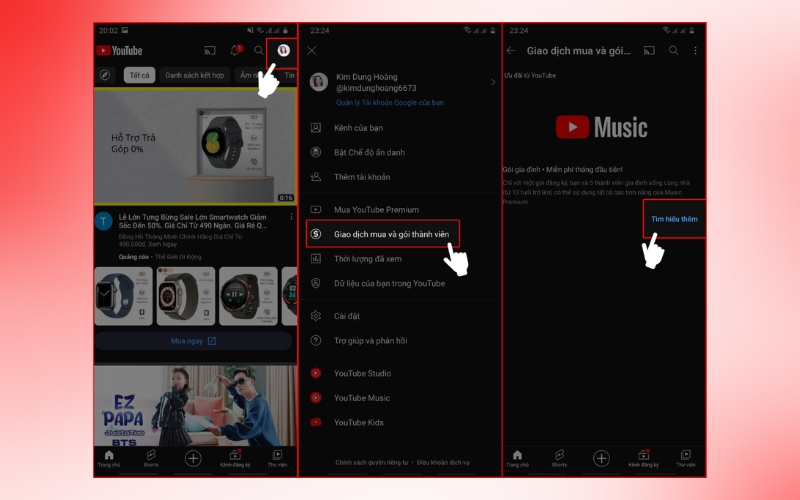The image size is (800, 500).
Task: Select the 'Danh sách kết hợp' chip
Action: (x=194, y=75)
